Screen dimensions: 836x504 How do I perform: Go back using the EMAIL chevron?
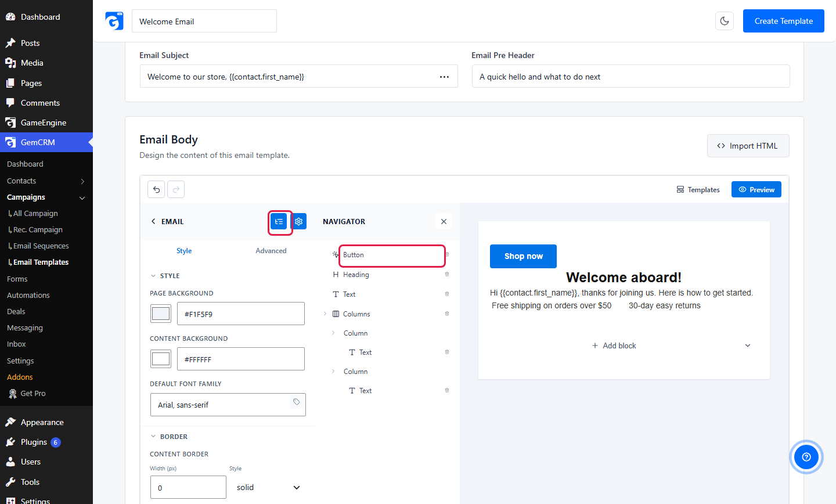pyautogui.click(x=153, y=221)
